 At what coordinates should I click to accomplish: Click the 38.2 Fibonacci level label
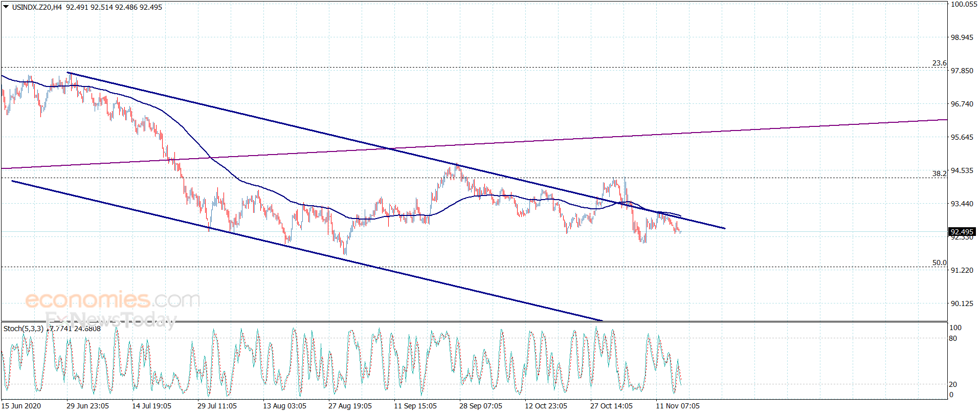pyautogui.click(x=939, y=173)
